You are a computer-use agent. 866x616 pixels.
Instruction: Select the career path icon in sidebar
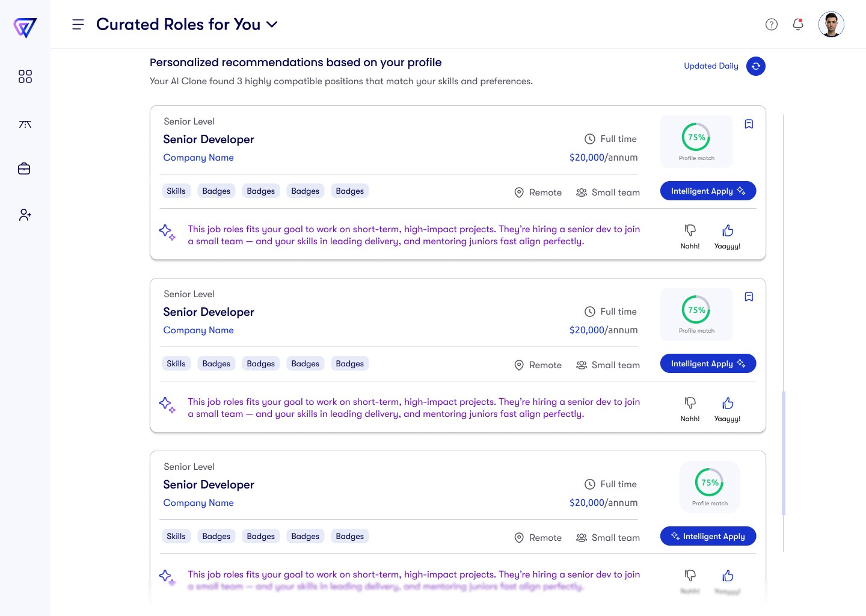(x=25, y=125)
